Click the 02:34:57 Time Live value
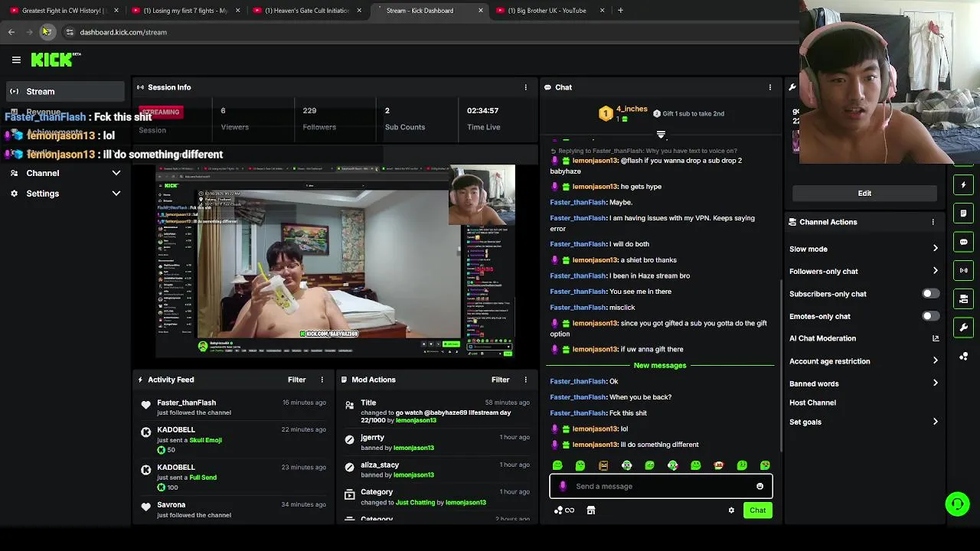This screenshot has height=551, width=980. coord(482,111)
